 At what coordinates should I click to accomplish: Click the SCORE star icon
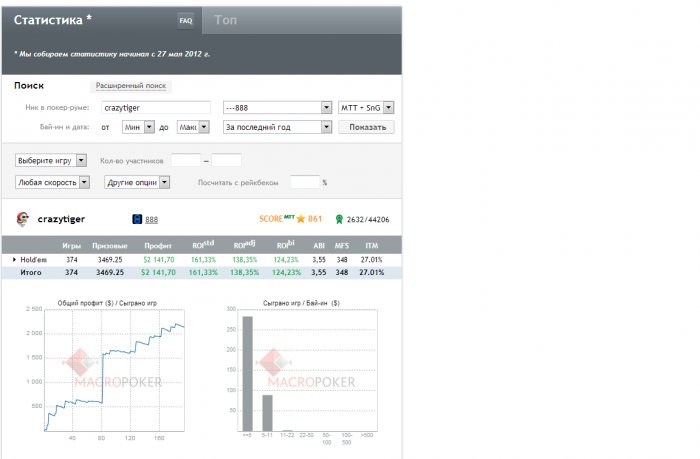coord(300,219)
